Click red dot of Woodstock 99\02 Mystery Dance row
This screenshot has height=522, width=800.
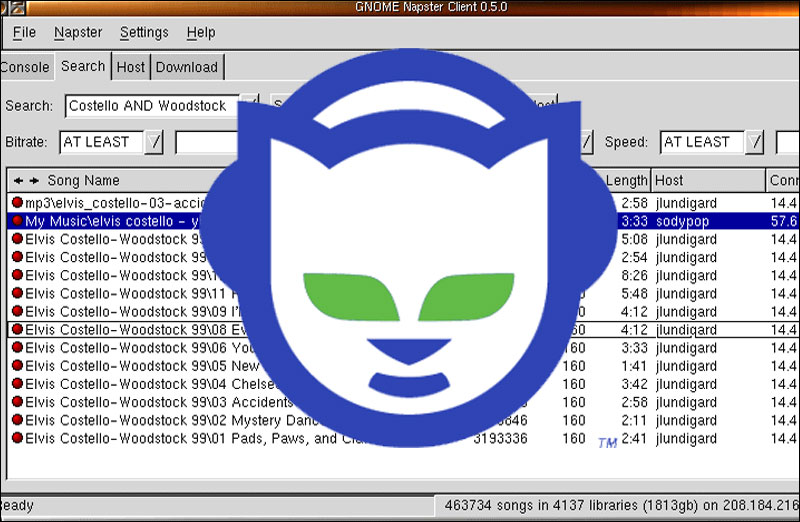[x=17, y=419]
